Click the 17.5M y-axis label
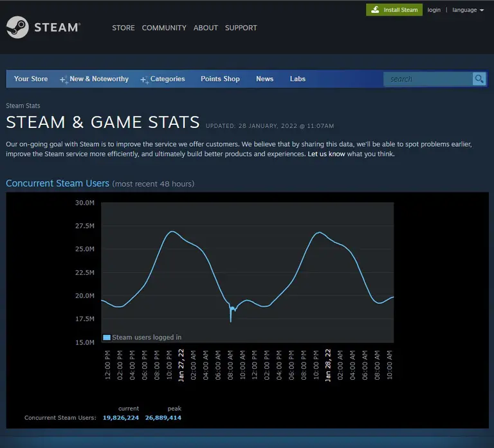 tap(85, 319)
